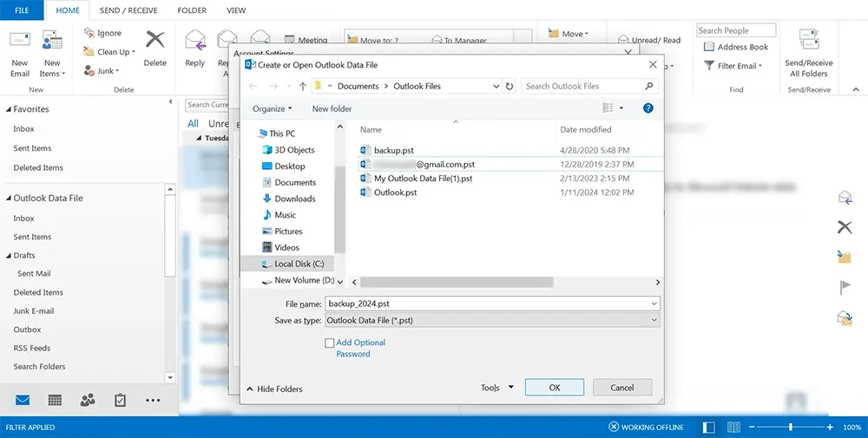This screenshot has height=438, width=868.
Task: Click the Cancel button
Action: pos(622,388)
